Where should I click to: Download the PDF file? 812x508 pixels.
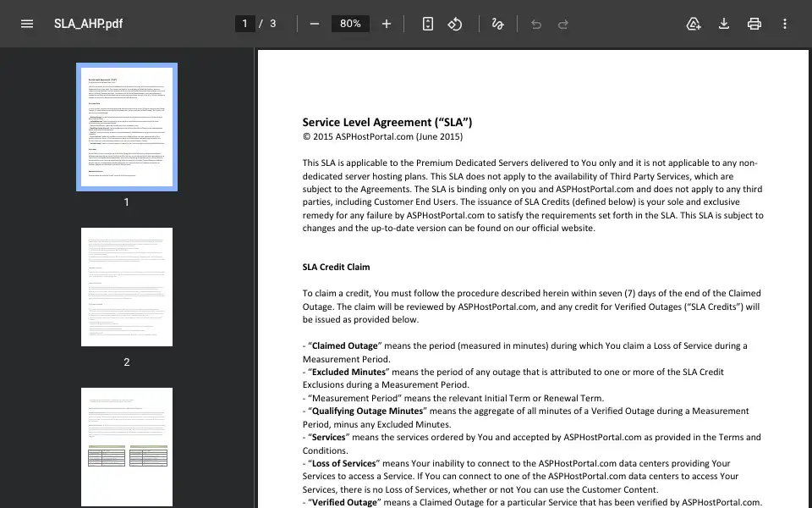[724, 24]
